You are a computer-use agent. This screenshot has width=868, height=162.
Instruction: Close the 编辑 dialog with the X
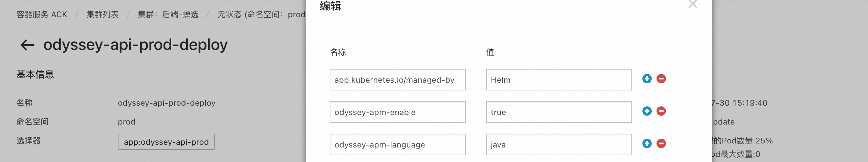pos(693,4)
